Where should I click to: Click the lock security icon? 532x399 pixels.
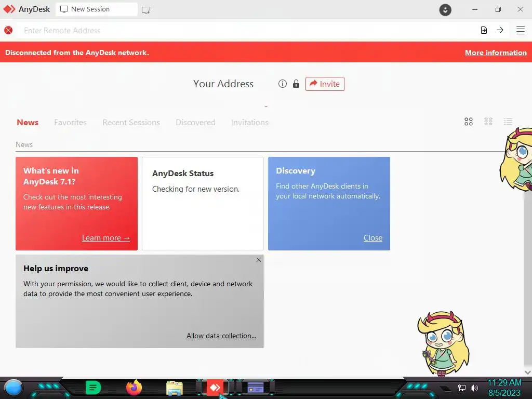(296, 84)
